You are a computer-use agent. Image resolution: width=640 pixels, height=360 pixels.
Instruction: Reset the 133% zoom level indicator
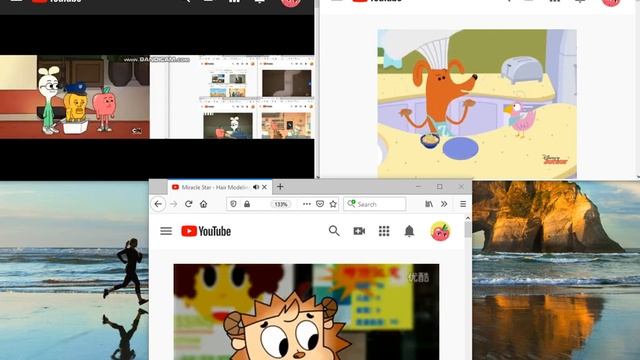[281, 204]
